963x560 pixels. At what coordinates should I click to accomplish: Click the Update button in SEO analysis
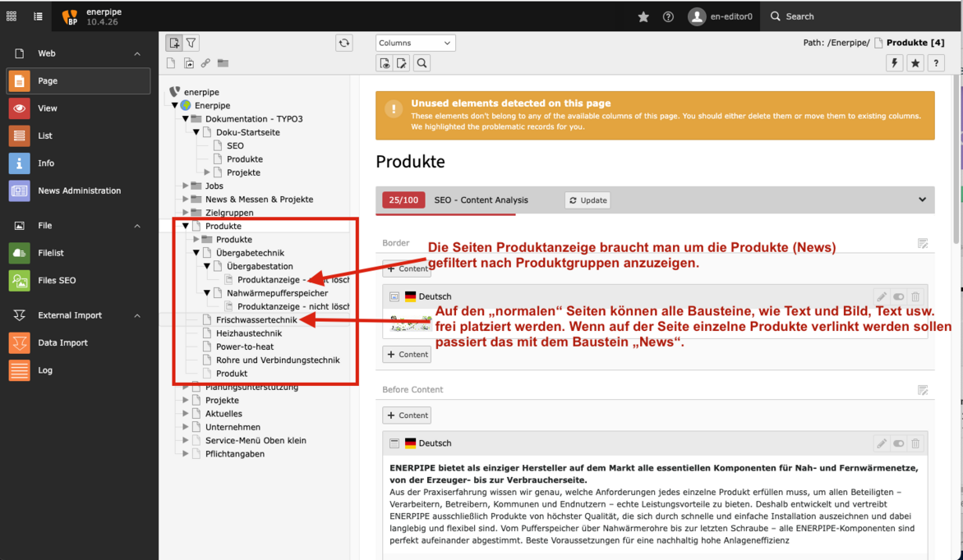[x=587, y=200]
